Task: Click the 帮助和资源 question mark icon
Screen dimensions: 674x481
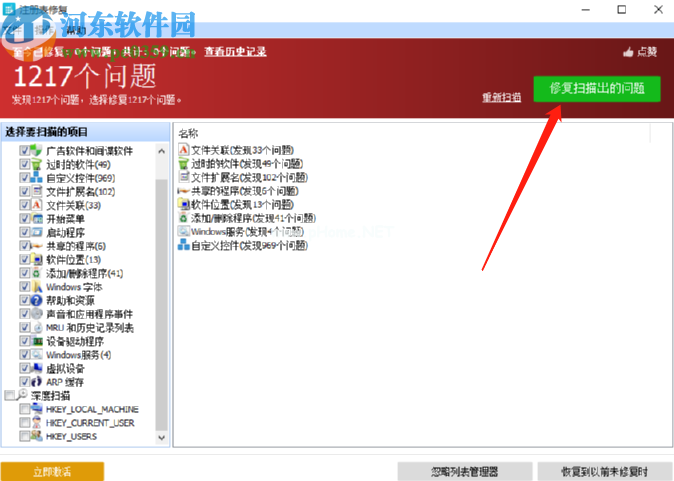Action: pos(37,300)
